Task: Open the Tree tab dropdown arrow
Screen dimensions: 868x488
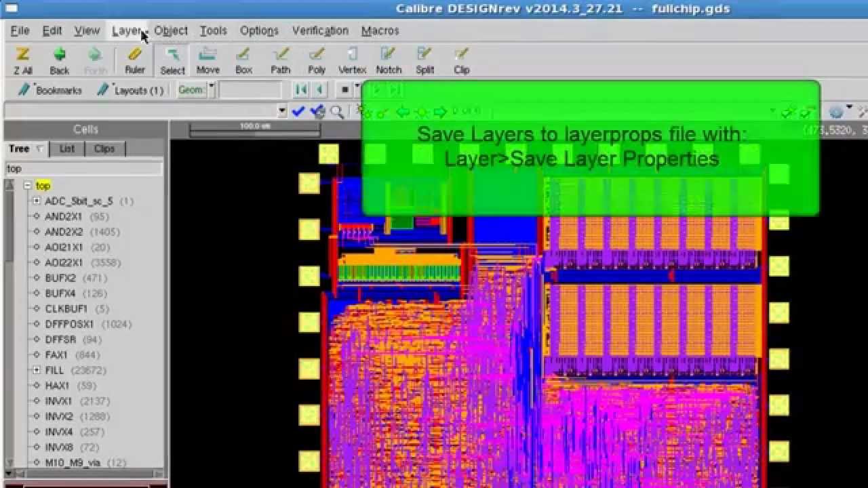Action: pyautogui.click(x=40, y=148)
